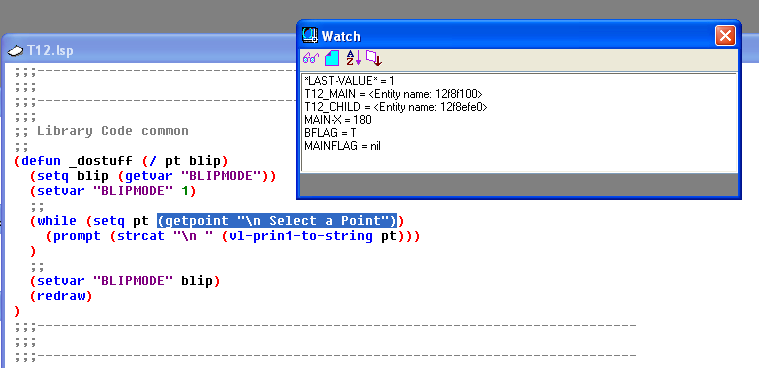Click the Clear Window icon in Watch
The height and width of the screenshot is (368, 759).
tap(332, 59)
